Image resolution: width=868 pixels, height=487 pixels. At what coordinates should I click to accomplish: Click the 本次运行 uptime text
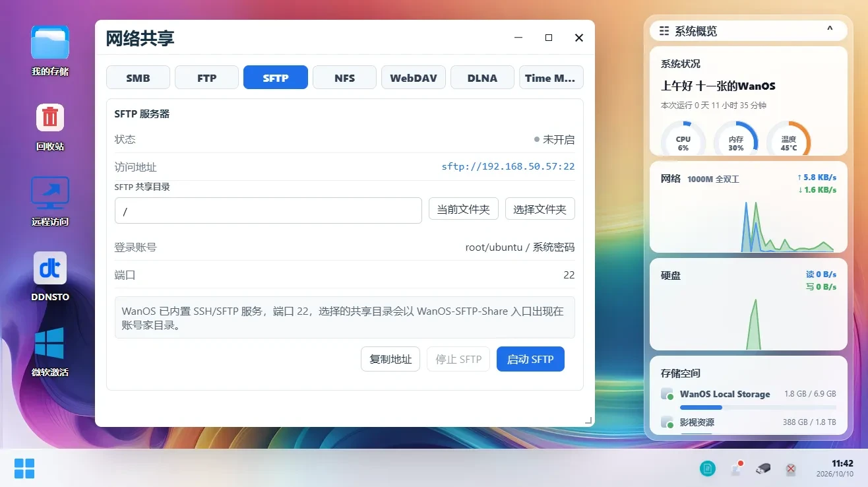pos(714,106)
